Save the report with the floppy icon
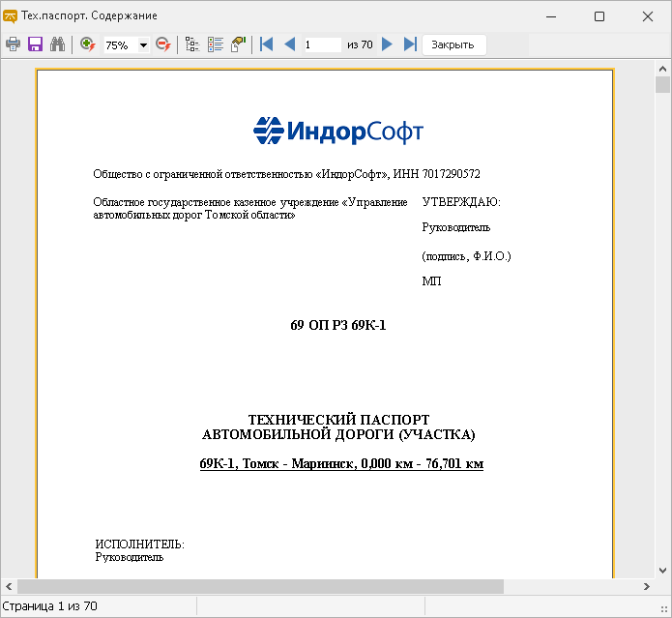672x618 pixels. tap(35, 44)
